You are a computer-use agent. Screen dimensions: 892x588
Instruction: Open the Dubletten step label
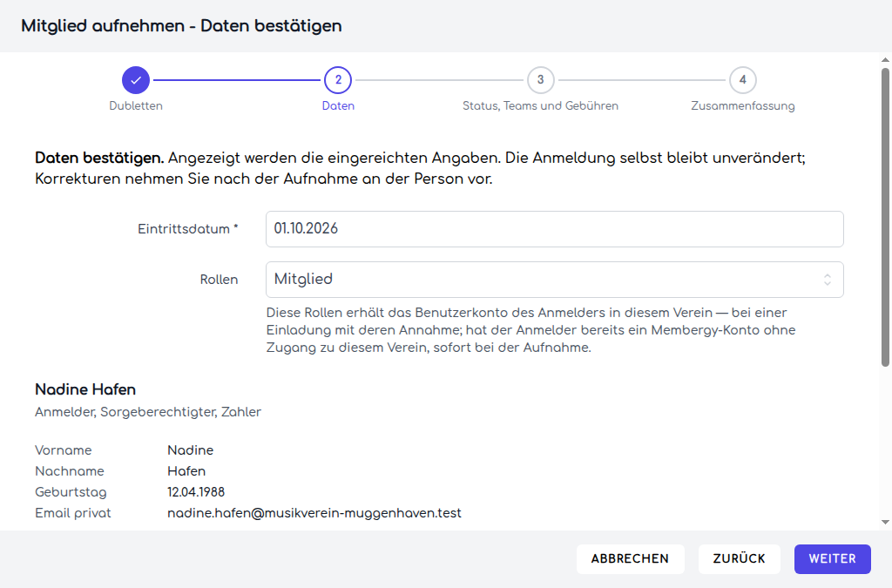pyautogui.click(x=136, y=105)
